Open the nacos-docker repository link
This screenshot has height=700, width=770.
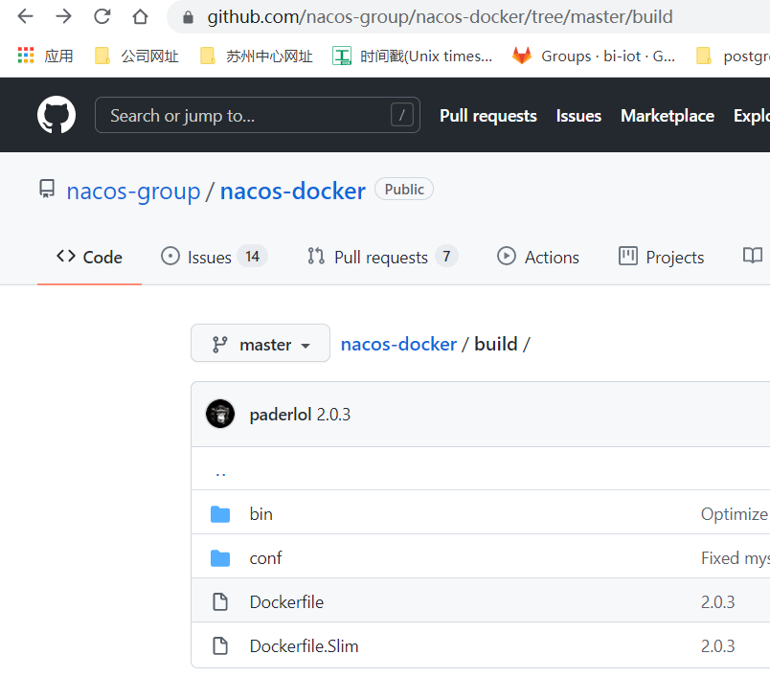click(292, 191)
